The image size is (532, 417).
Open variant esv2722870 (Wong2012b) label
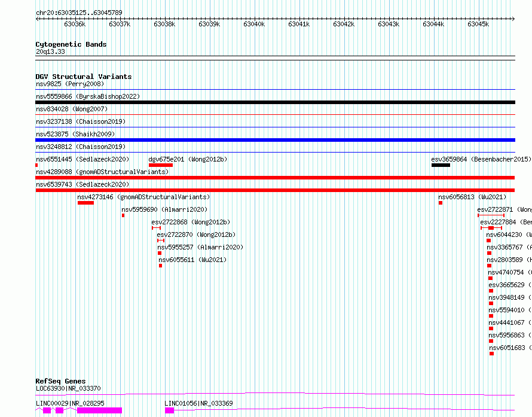coord(196,235)
